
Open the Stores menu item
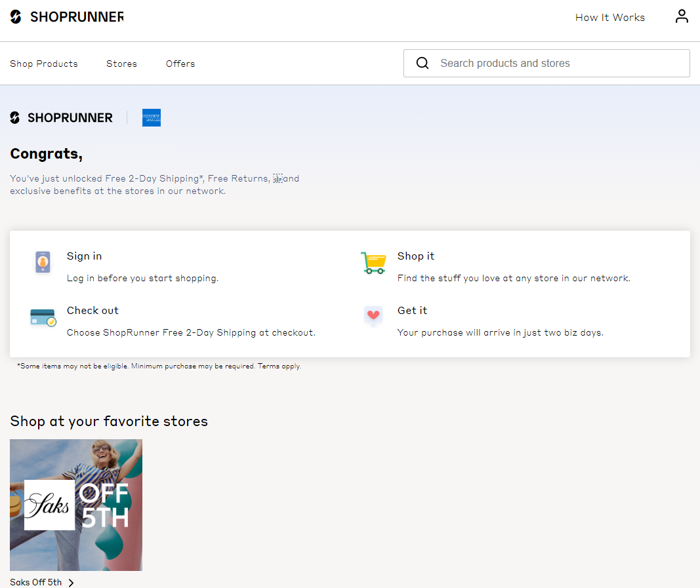(121, 64)
